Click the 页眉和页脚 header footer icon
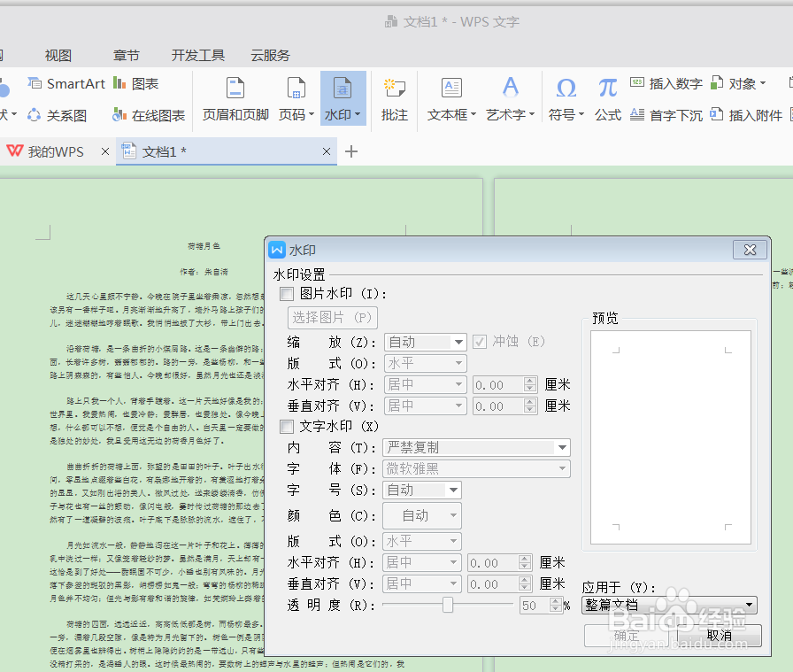Image resolution: width=793 pixels, height=672 pixels. click(x=234, y=97)
